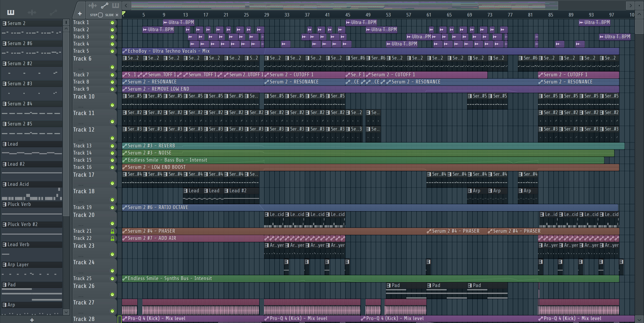644x323 pixels.
Task: Click the piano icon beside Serum 2 #4
Action: click(x=4, y=104)
